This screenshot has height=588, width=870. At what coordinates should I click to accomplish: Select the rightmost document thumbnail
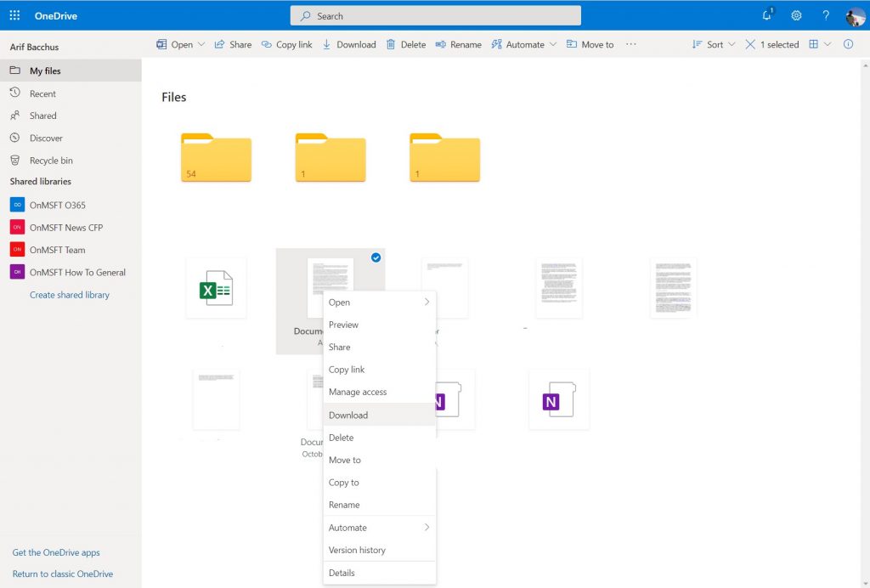click(673, 288)
